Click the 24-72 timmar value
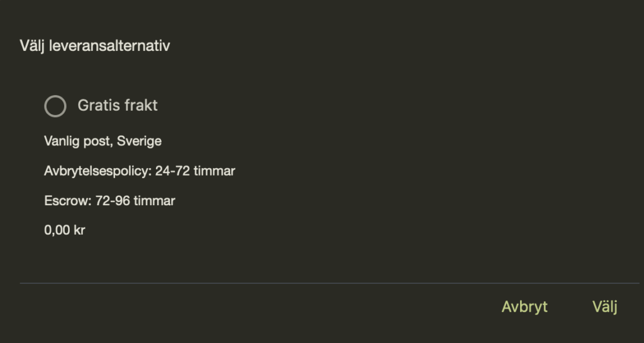This screenshot has width=644, height=343. [x=195, y=171]
